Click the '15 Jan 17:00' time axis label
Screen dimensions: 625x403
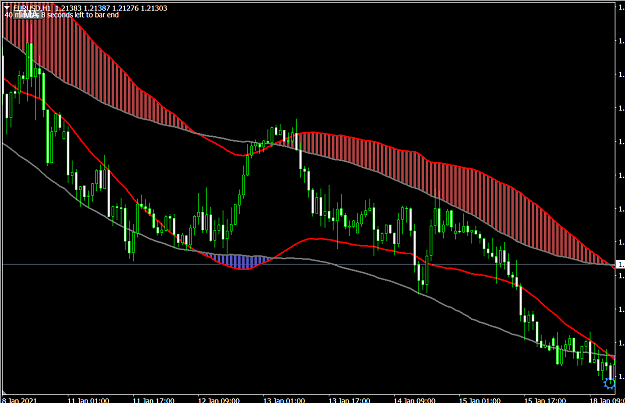pyautogui.click(x=545, y=400)
